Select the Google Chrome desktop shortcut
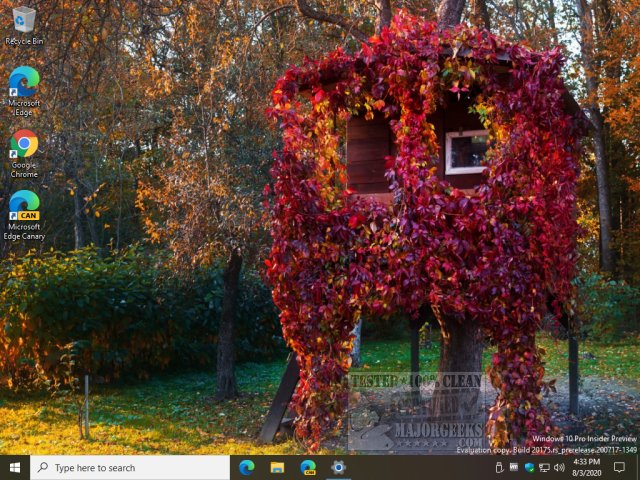The width and height of the screenshot is (640, 480). tap(24, 154)
